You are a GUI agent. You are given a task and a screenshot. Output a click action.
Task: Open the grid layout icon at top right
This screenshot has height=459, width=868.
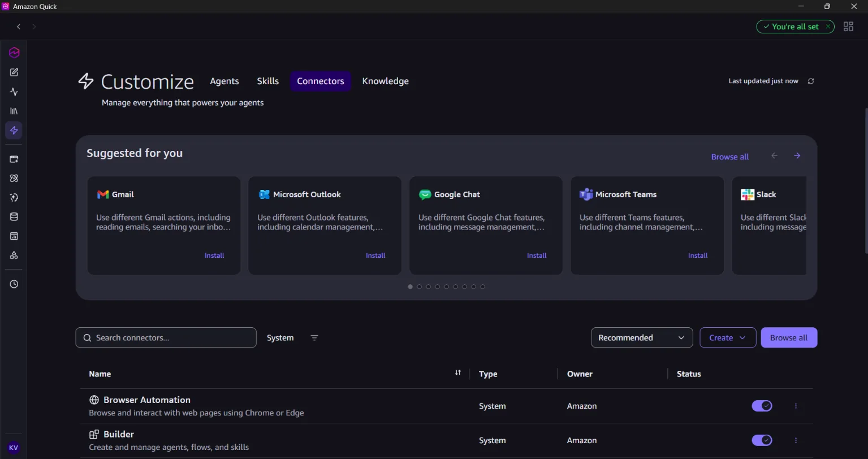848,27
